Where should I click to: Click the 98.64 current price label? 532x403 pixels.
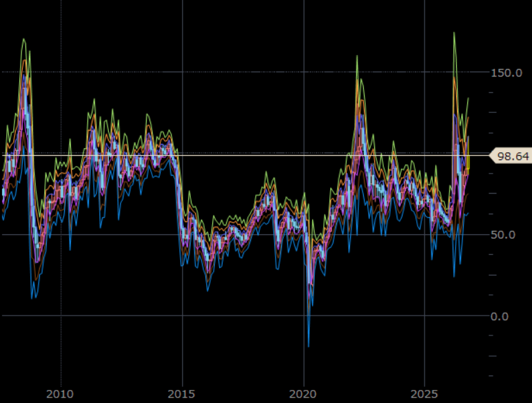pyautogui.click(x=510, y=156)
